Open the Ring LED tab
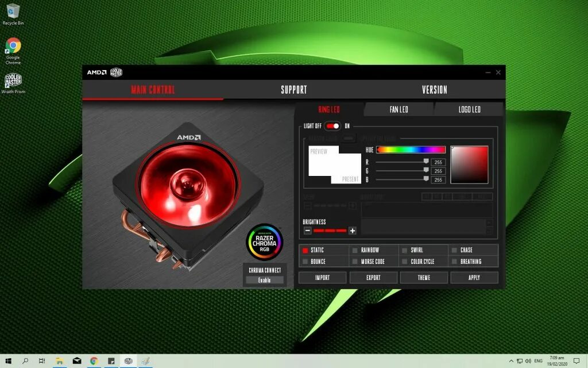 click(x=329, y=109)
